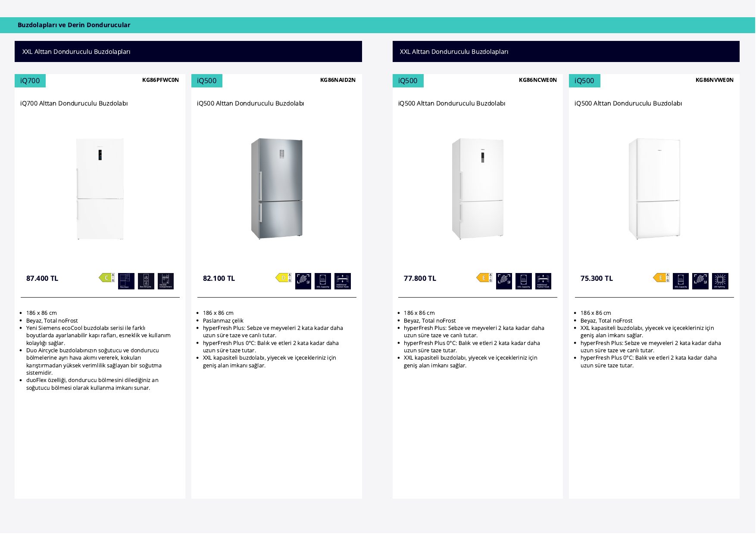This screenshot has height=534, width=756.
Task: Click the 82.100 TL price
Action: (219, 279)
